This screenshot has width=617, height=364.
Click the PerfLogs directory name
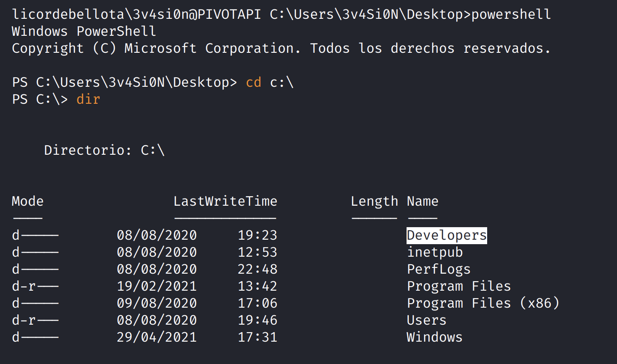pos(438,269)
